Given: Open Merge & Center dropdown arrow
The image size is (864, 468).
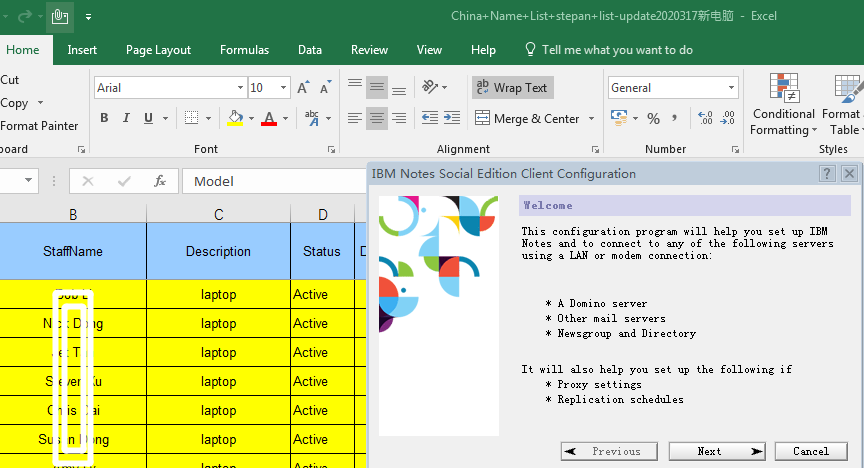Looking at the screenshot, I should (591, 119).
